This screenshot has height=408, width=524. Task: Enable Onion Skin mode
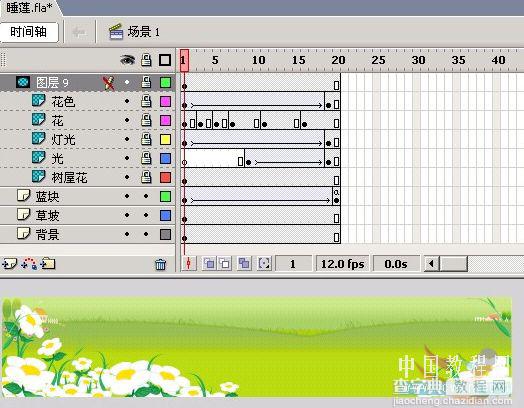pos(209,264)
